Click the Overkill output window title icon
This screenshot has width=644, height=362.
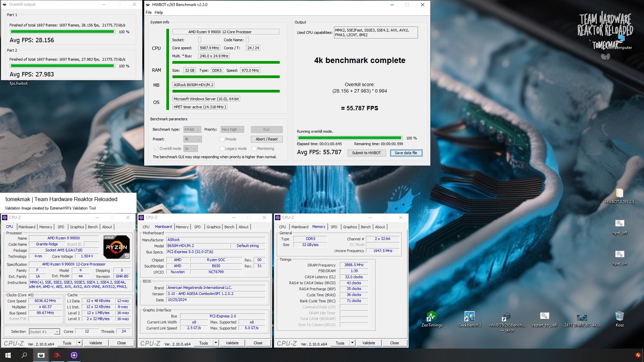click(x=5, y=4)
